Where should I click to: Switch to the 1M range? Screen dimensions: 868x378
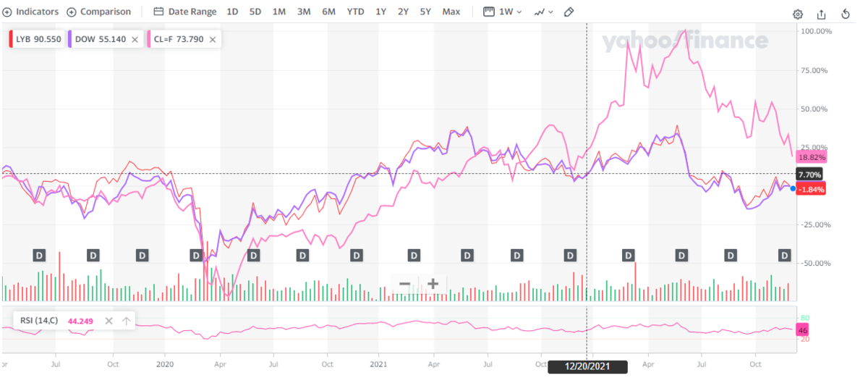point(278,12)
